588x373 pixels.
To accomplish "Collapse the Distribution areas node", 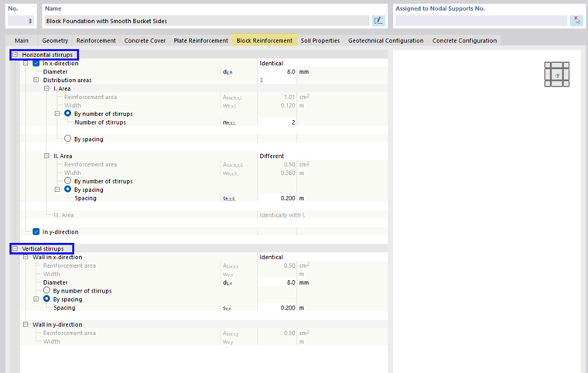I will point(36,80).
